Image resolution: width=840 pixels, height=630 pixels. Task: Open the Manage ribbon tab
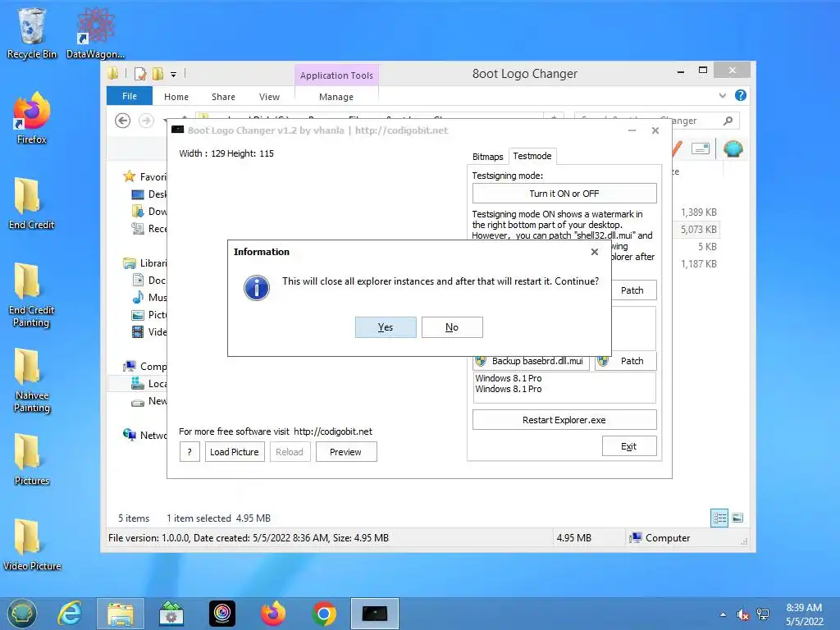click(x=336, y=97)
